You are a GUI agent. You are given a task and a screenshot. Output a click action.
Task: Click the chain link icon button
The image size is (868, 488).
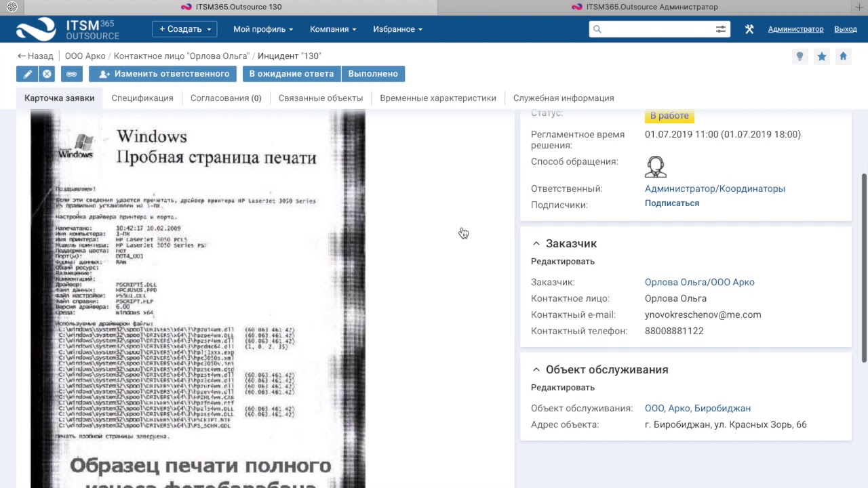tap(71, 74)
